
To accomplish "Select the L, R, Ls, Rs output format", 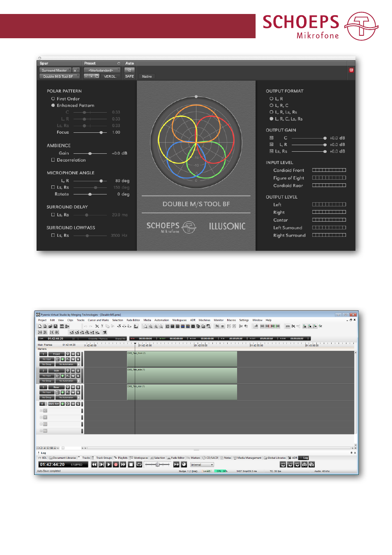I will pyautogui.click(x=271, y=112).
